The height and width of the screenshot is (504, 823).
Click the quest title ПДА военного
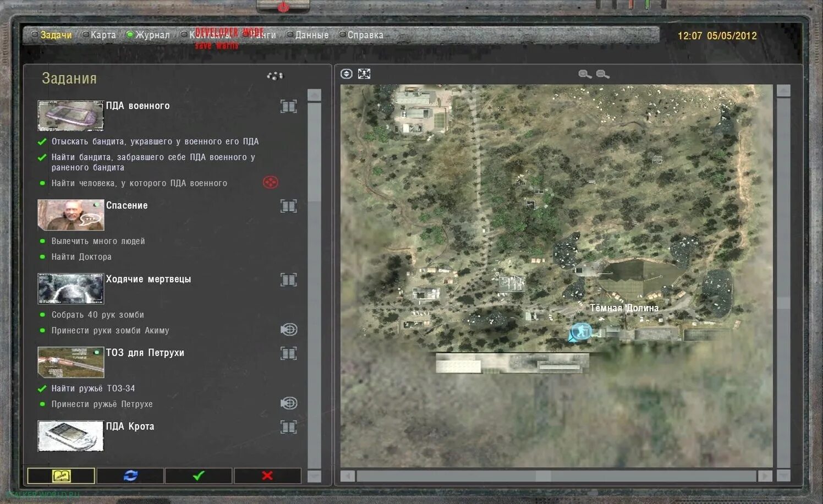[138, 106]
